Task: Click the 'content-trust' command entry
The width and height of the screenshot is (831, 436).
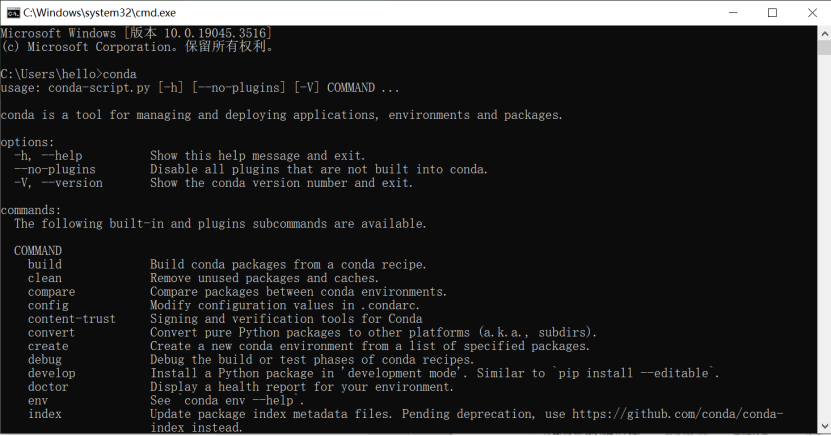Action: [72, 319]
